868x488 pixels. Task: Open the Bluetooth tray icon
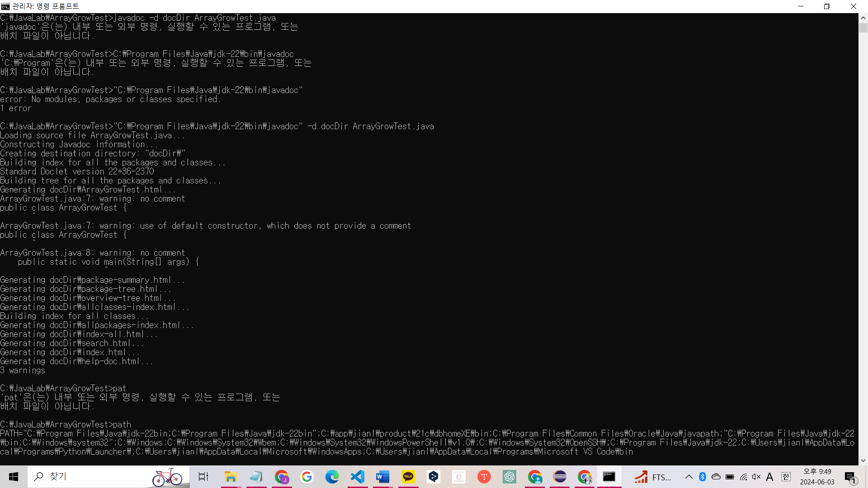(703, 477)
